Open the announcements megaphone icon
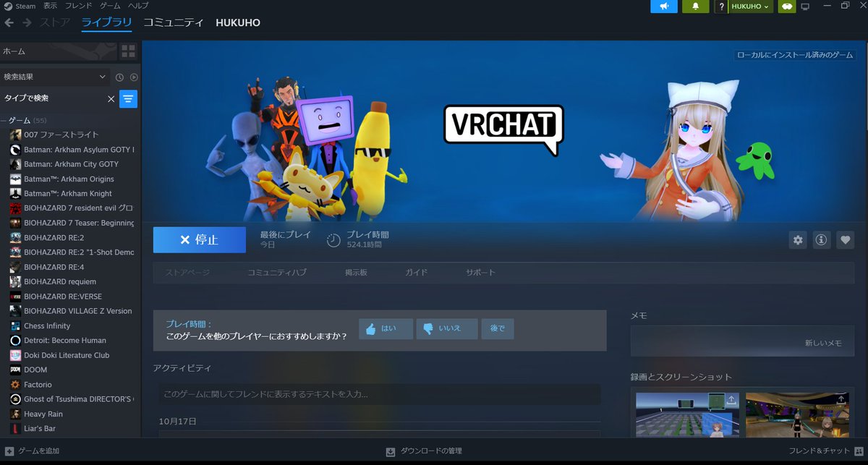868x465 pixels. 664,7
